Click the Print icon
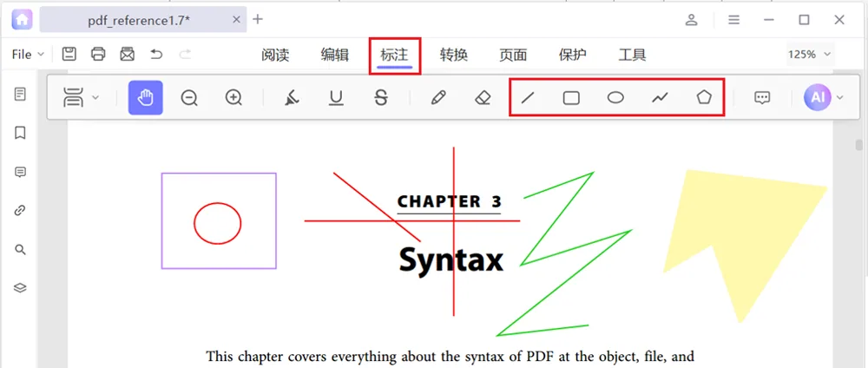The image size is (868, 368). click(x=98, y=54)
